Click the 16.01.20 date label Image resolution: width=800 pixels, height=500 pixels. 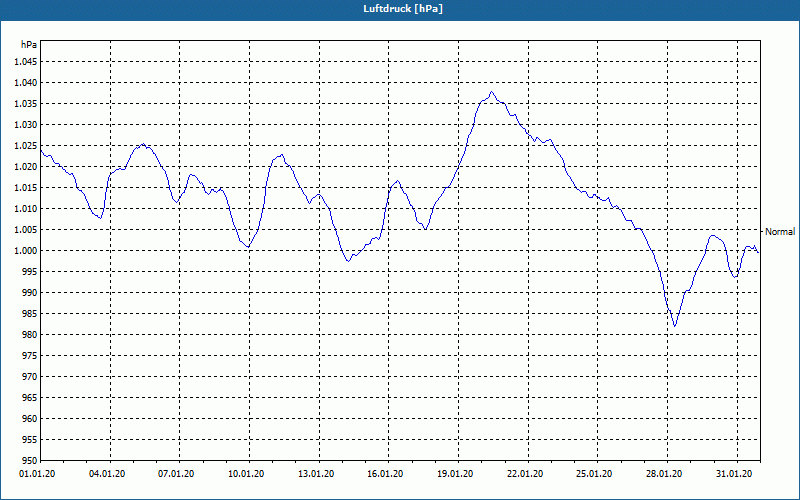(x=385, y=474)
